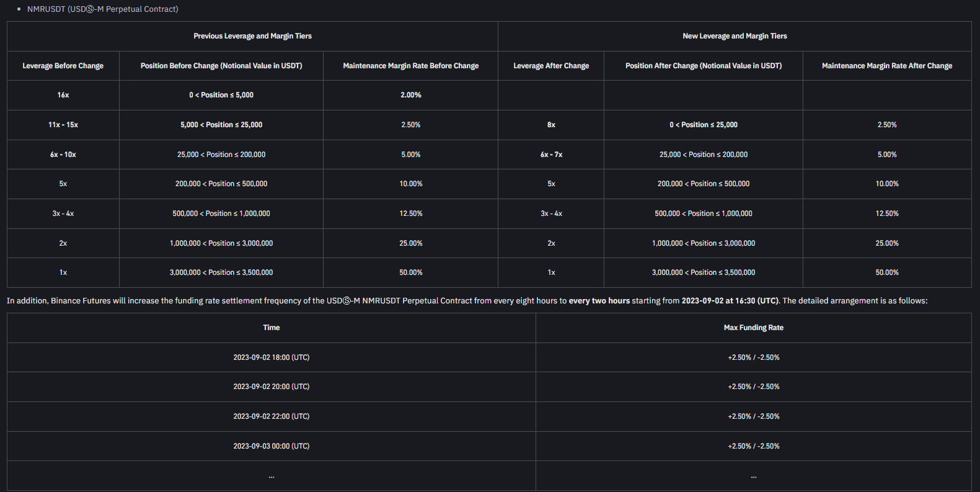Click the 8x leverage after change cell
The height and width of the screenshot is (492, 980).
pyautogui.click(x=551, y=125)
